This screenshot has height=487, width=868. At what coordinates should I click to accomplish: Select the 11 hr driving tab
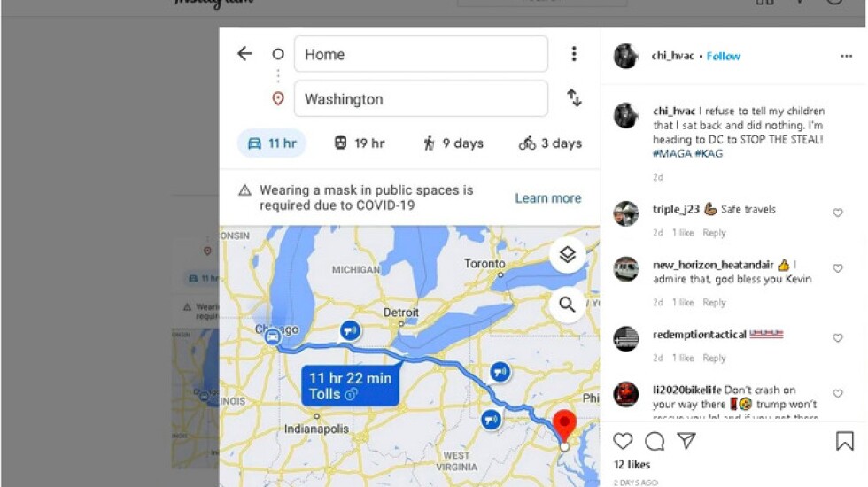(272, 143)
